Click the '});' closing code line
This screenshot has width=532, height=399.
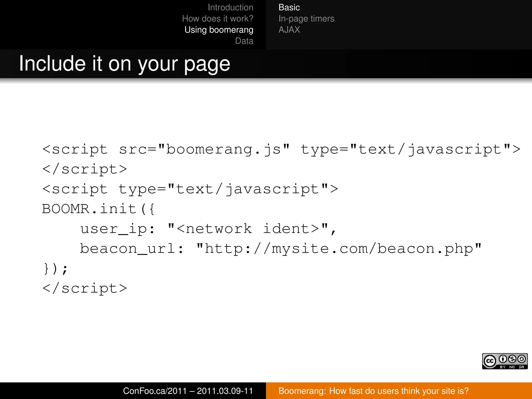pyautogui.click(x=55, y=269)
